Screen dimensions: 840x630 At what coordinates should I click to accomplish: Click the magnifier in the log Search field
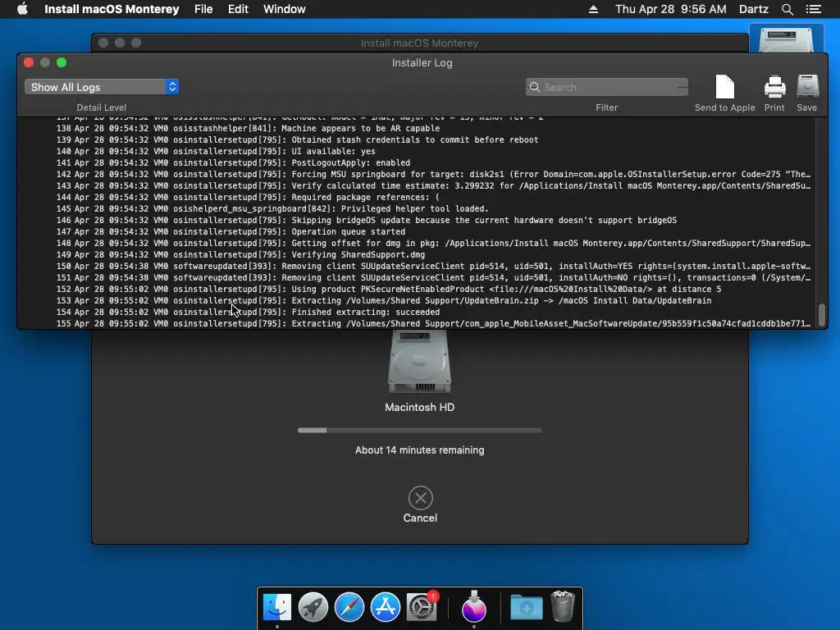click(535, 87)
